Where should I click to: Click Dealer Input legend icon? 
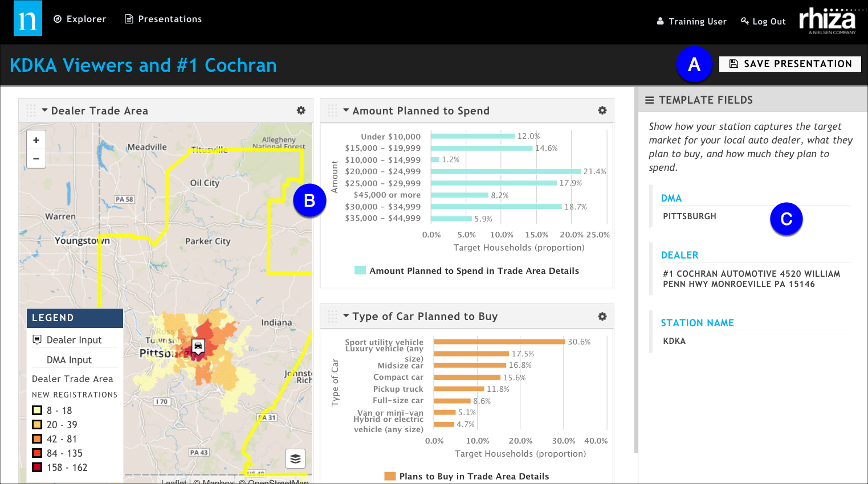point(37,339)
